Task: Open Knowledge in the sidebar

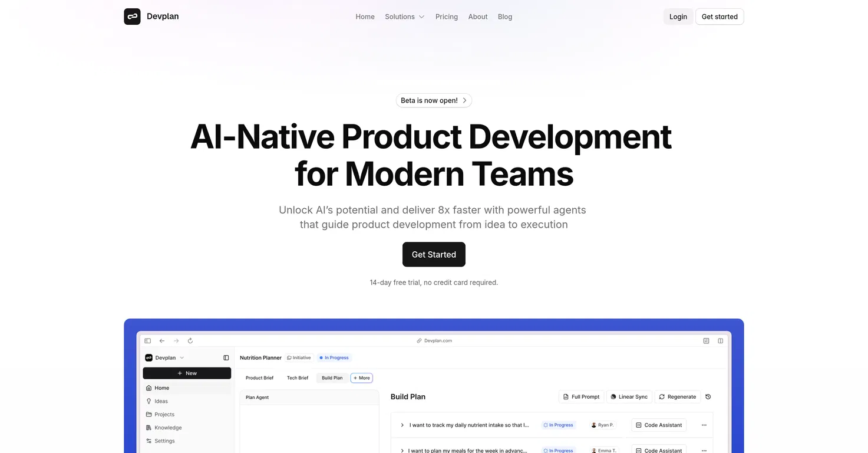Action: point(167,428)
